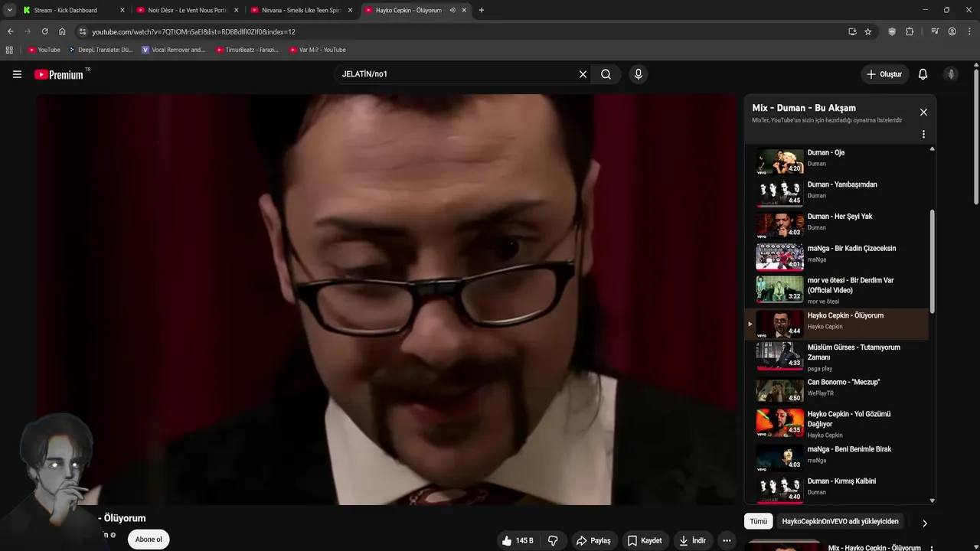Switch to Noir Désir tab

[188, 10]
